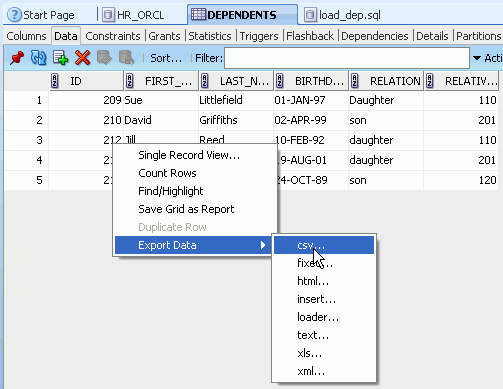Click the cell containing Sue
The height and width of the screenshot is (389, 503).
161,100
